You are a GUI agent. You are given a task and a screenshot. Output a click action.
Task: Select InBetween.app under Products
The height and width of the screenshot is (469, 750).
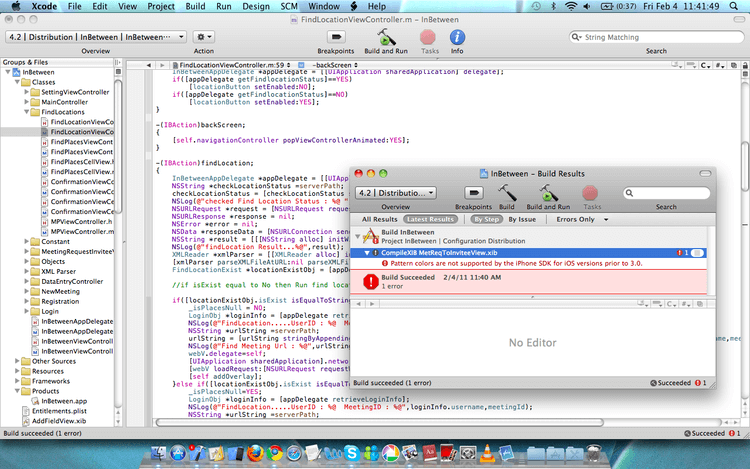pyautogui.click(x=64, y=401)
